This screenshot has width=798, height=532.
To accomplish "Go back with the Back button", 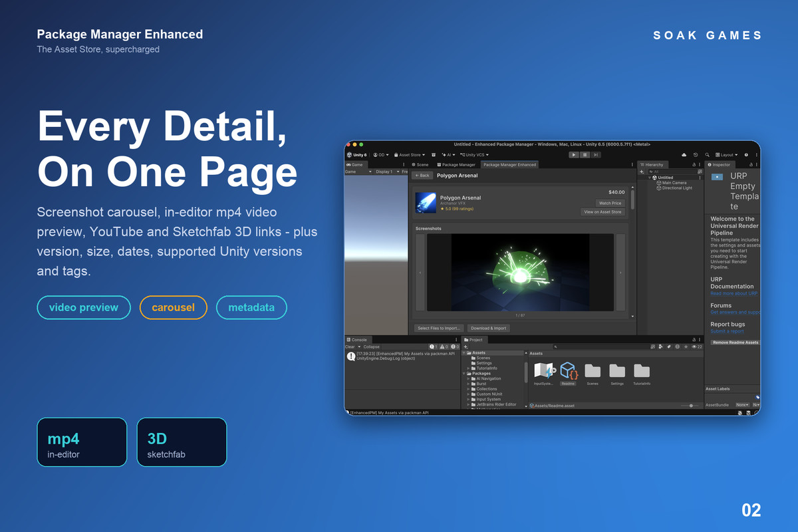I will coord(422,176).
